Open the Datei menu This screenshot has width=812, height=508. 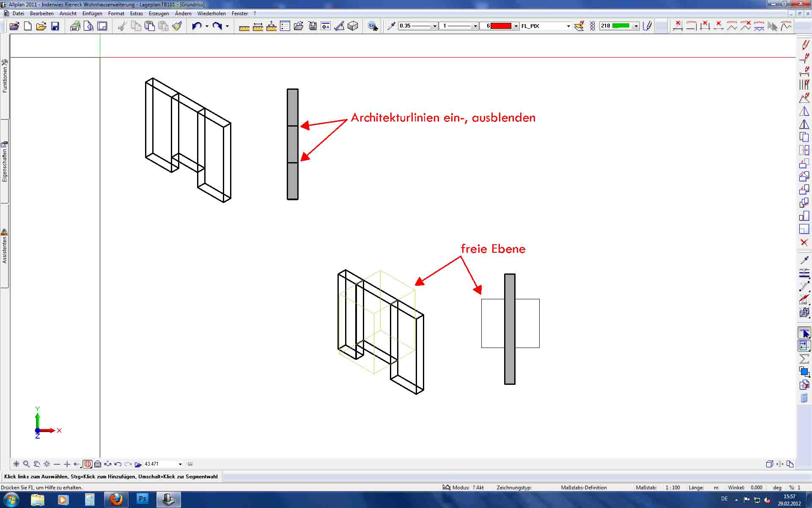[18, 14]
